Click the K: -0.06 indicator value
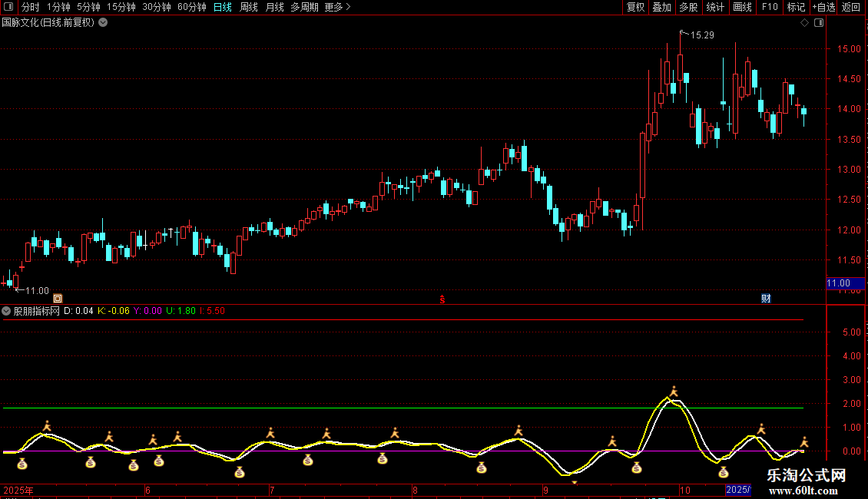This screenshot has width=868, height=499. pos(114,311)
